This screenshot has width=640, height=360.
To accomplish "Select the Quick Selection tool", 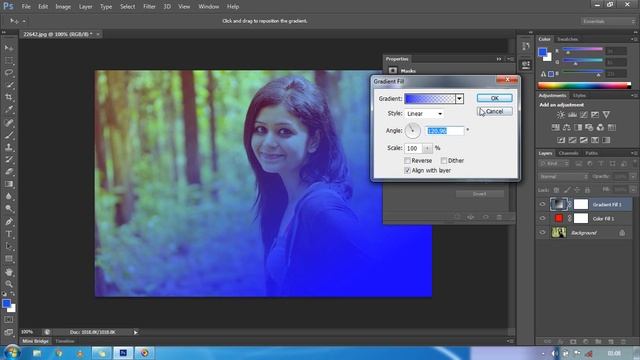I will [x=9, y=85].
